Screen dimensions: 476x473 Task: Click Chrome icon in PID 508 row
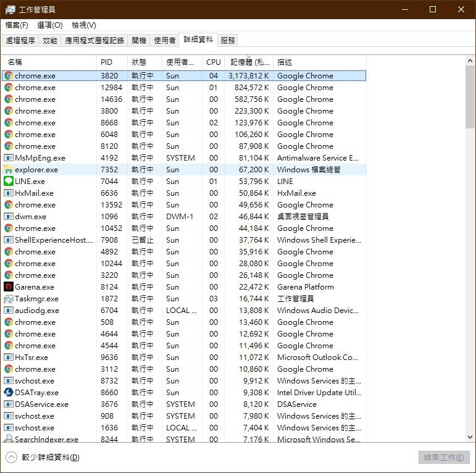point(9,322)
